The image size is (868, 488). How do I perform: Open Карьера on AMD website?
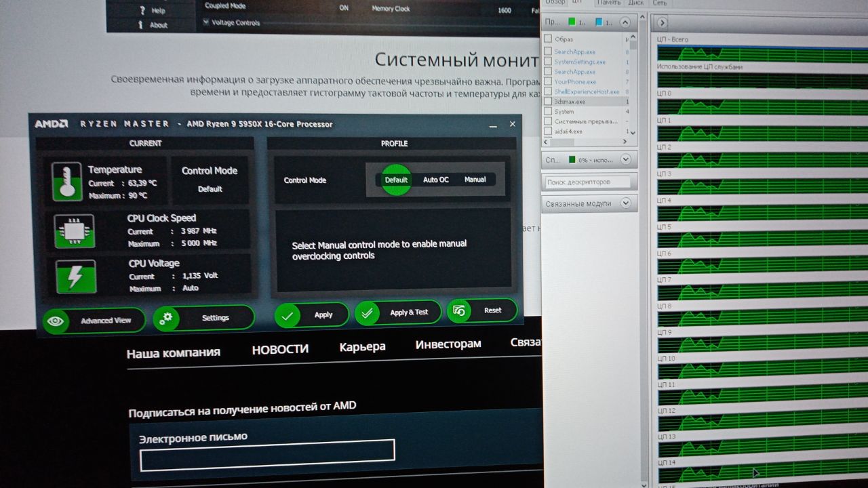(362, 346)
